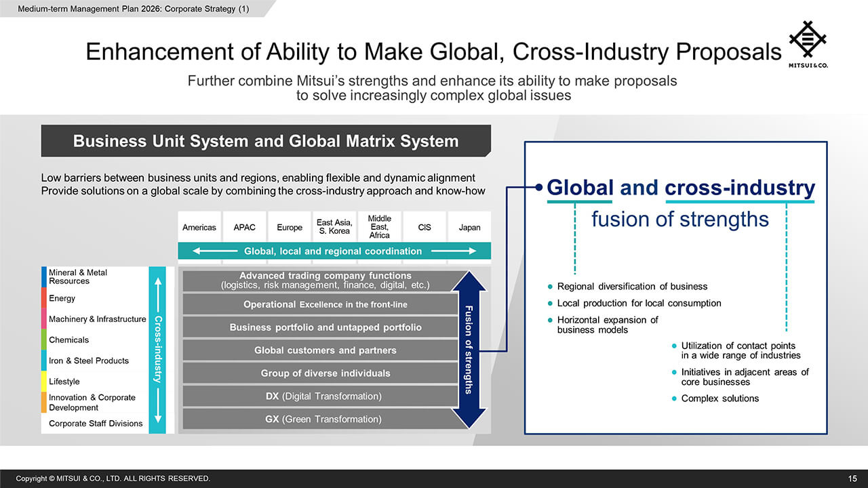Click the page number 15

(853, 479)
